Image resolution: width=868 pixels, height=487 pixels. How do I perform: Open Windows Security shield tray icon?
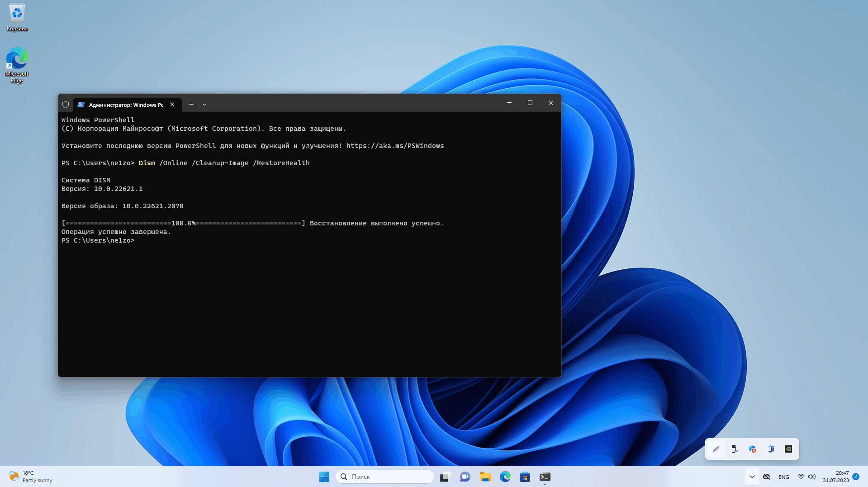coord(752,449)
